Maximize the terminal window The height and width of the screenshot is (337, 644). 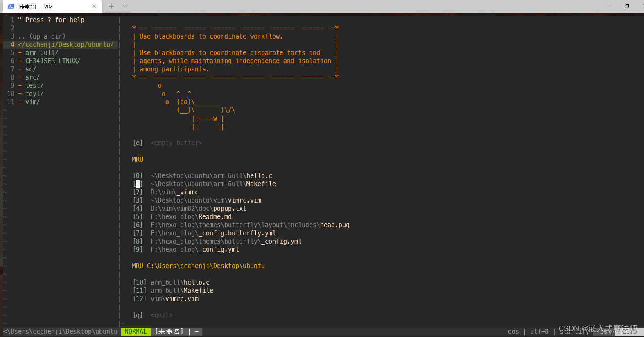[627, 6]
